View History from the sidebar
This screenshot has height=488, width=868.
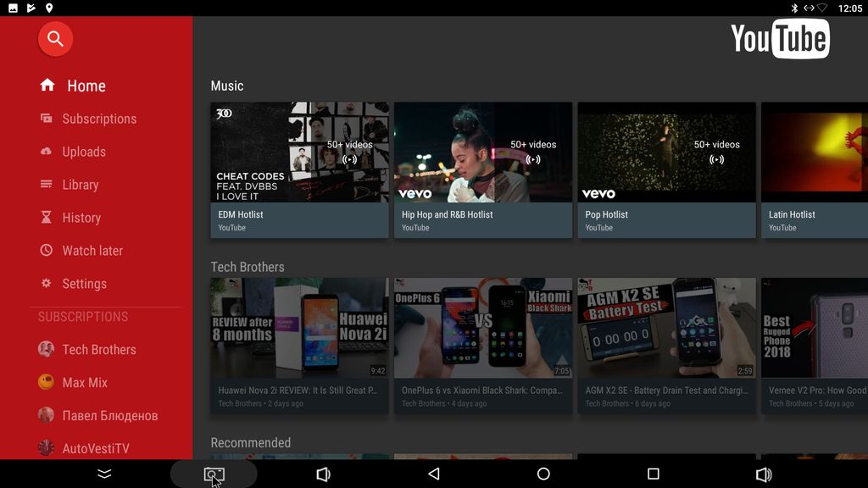tap(81, 218)
